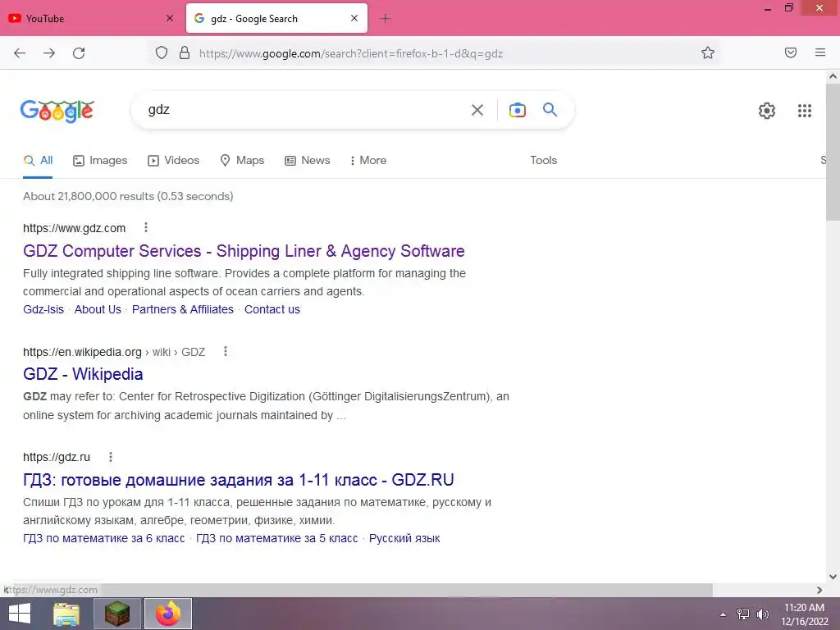
Task: Open options for gdz.com result
Action: (x=146, y=228)
